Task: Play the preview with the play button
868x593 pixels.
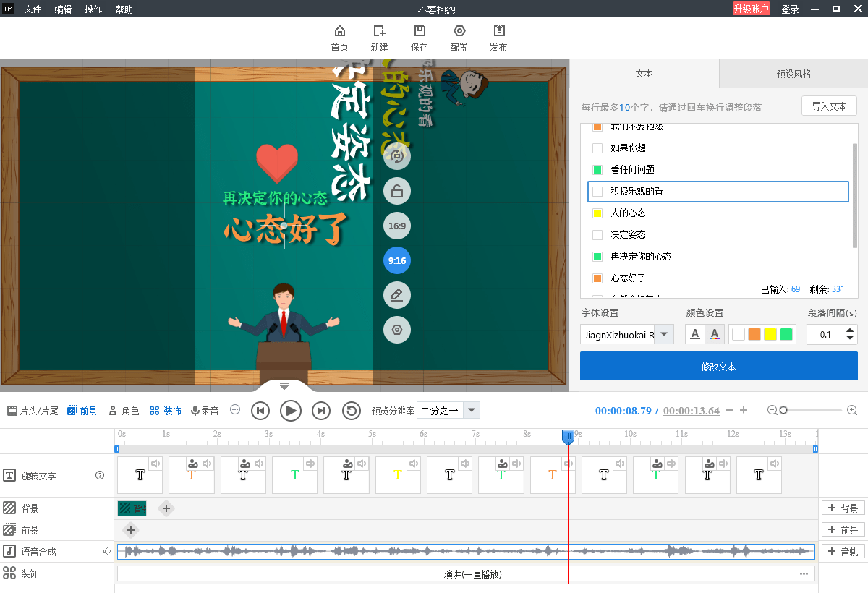Action: coord(291,411)
